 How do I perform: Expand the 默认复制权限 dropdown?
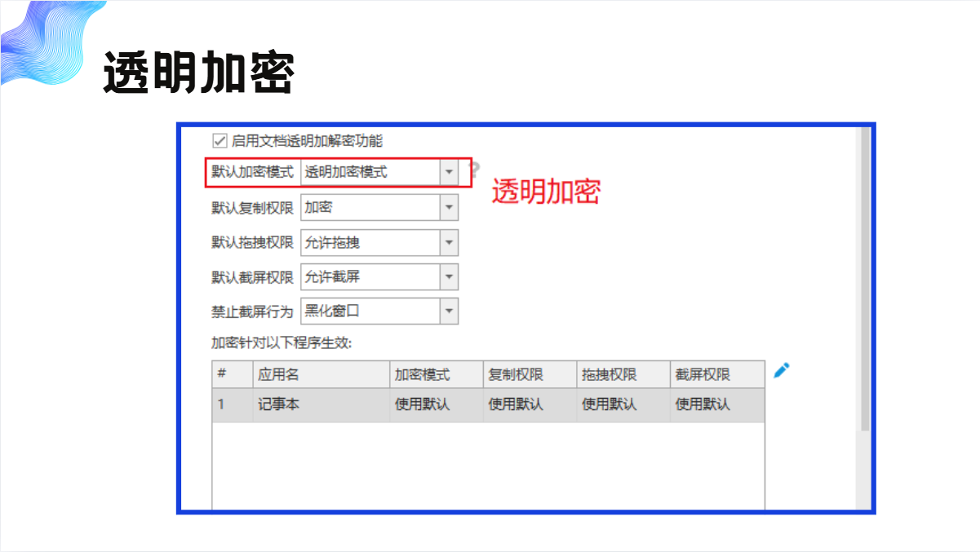(x=449, y=208)
